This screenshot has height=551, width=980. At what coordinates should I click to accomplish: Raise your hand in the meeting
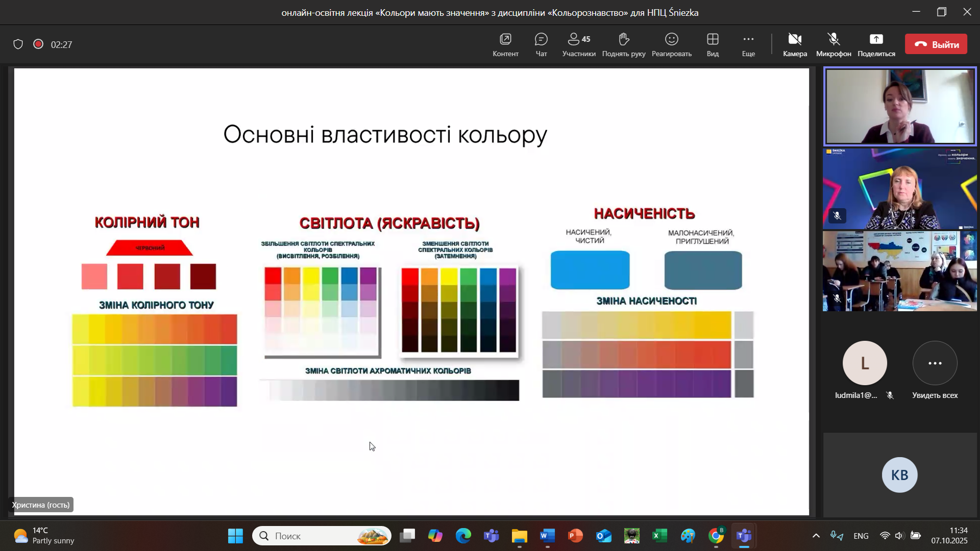623,44
